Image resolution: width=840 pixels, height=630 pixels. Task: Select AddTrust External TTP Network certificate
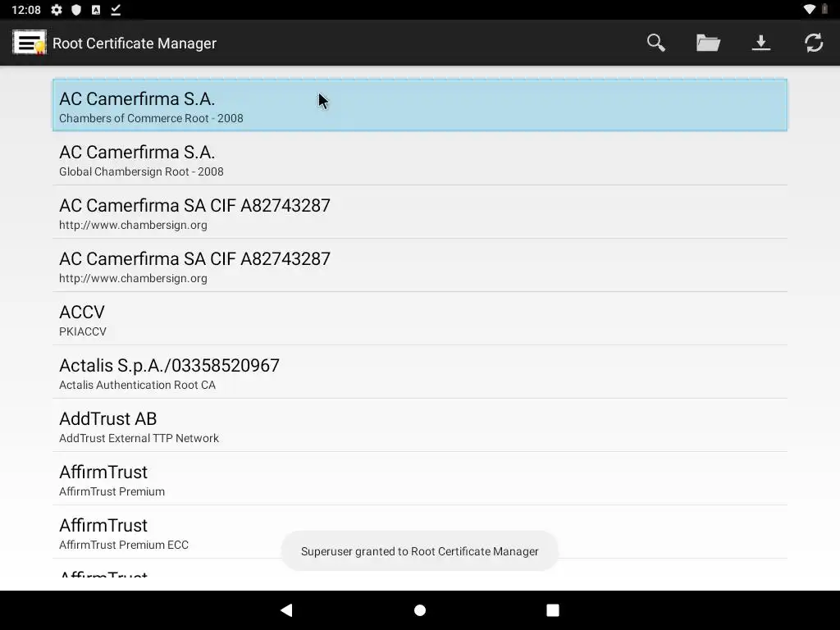[x=420, y=426]
